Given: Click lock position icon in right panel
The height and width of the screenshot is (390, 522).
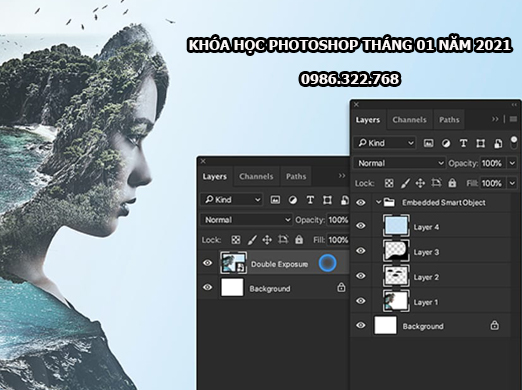Looking at the screenshot, I should click(420, 183).
